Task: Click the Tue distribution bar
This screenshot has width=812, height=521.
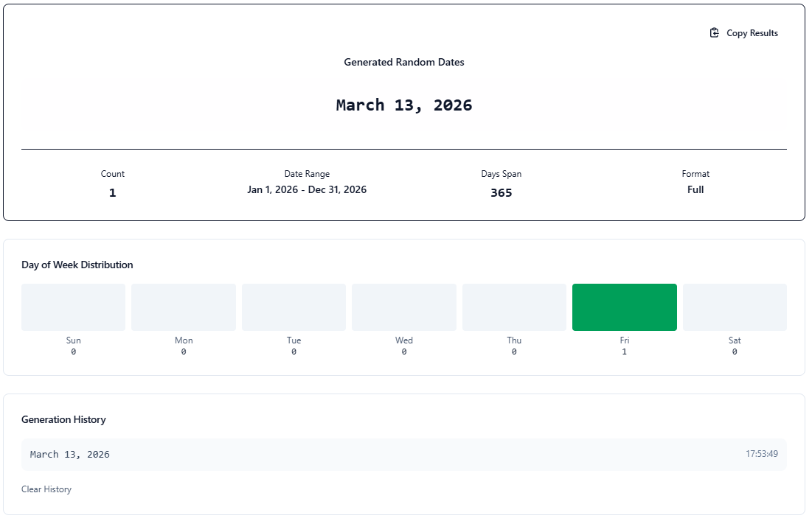Action: click(x=293, y=307)
